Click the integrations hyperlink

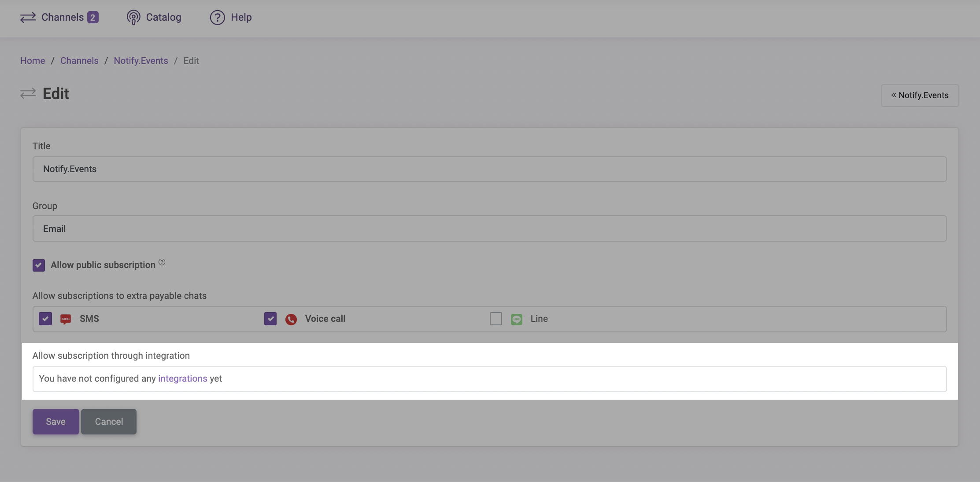(x=182, y=379)
